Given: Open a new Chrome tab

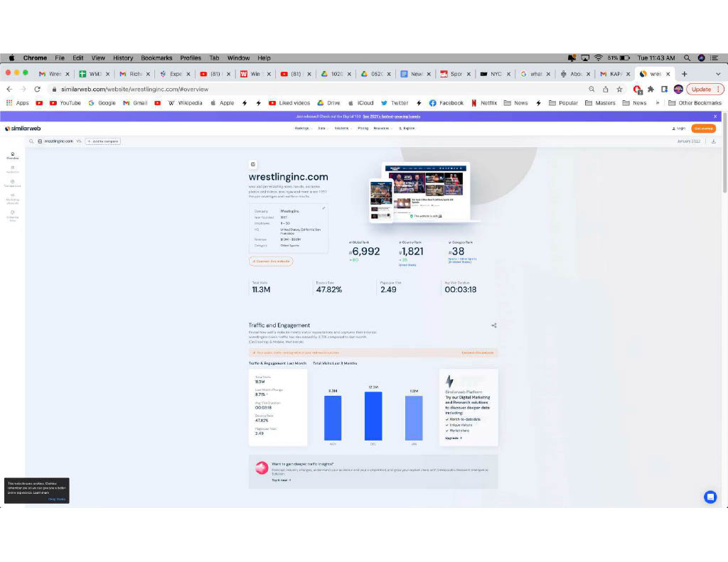Looking at the screenshot, I should [685, 74].
